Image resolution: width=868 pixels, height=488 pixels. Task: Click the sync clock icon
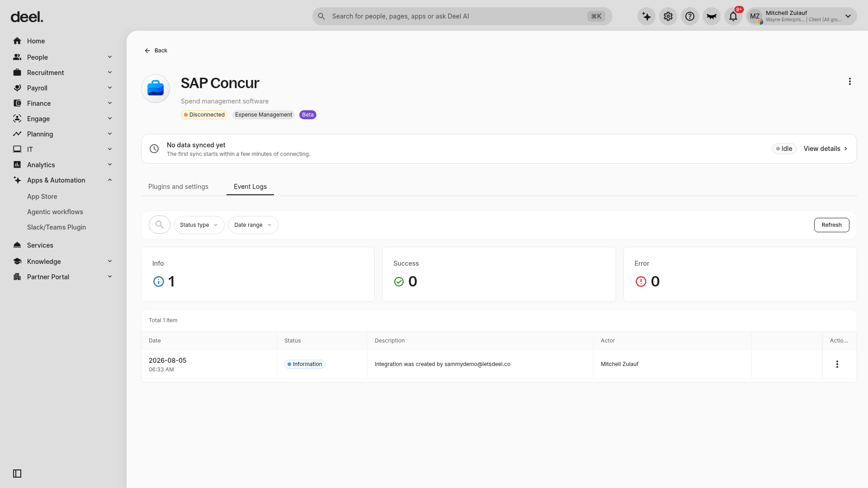coord(154,149)
